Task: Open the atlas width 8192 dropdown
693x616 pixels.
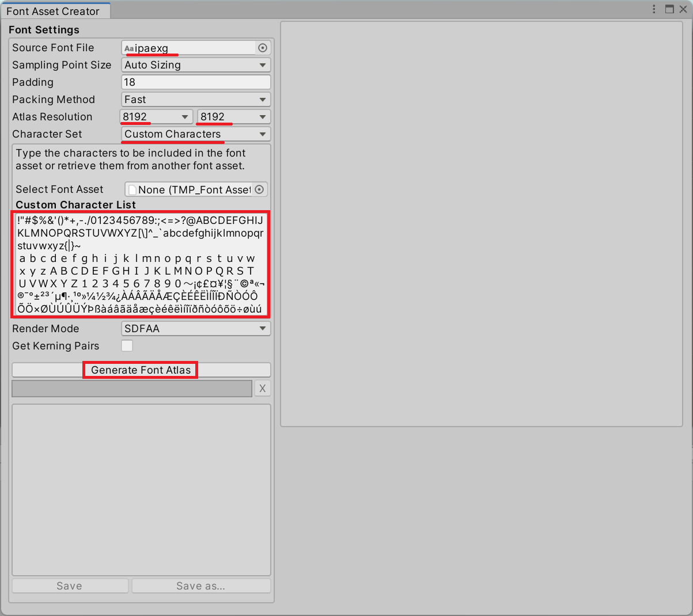Action: coord(156,116)
